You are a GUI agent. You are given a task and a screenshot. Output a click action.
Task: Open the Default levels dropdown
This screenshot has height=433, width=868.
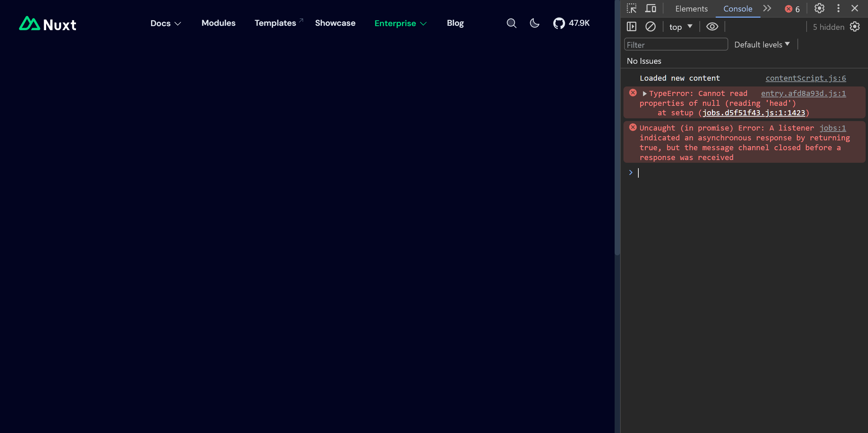pyautogui.click(x=761, y=44)
